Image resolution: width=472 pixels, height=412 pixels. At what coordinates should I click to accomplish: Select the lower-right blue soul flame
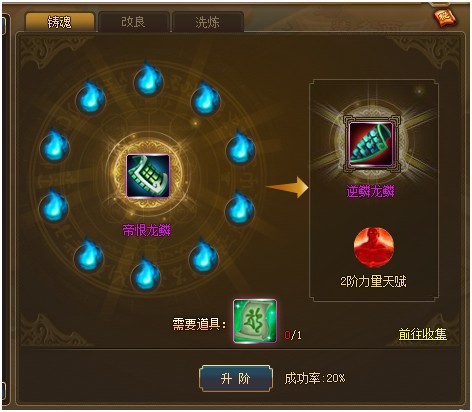(x=203, y=255)
